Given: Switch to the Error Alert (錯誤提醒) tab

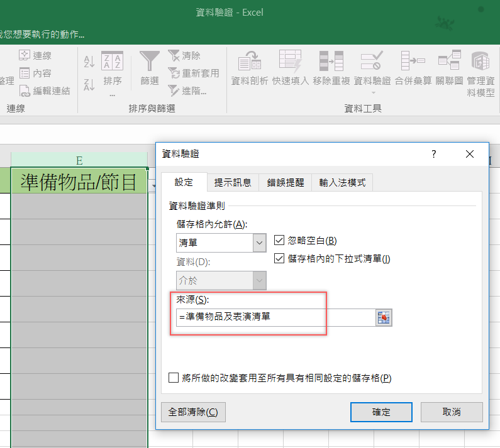Looking at the screenshot, I should (x=286, y=182).
